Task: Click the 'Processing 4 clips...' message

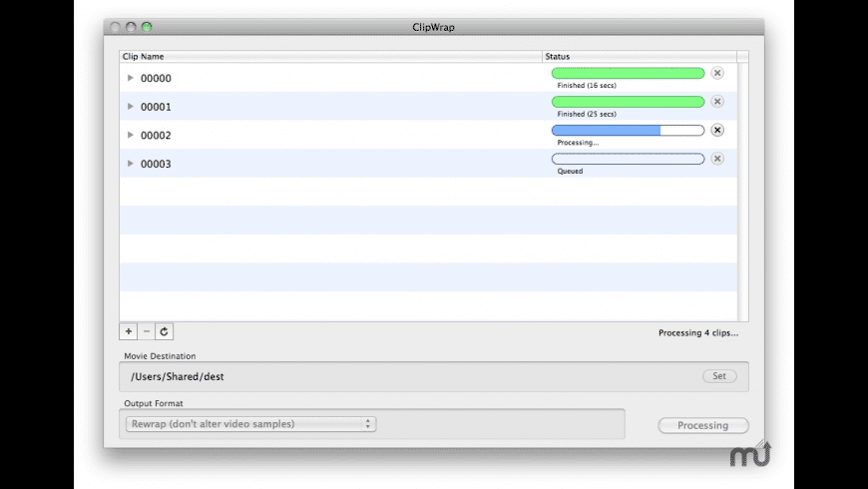Action: (x=698, y=333)
